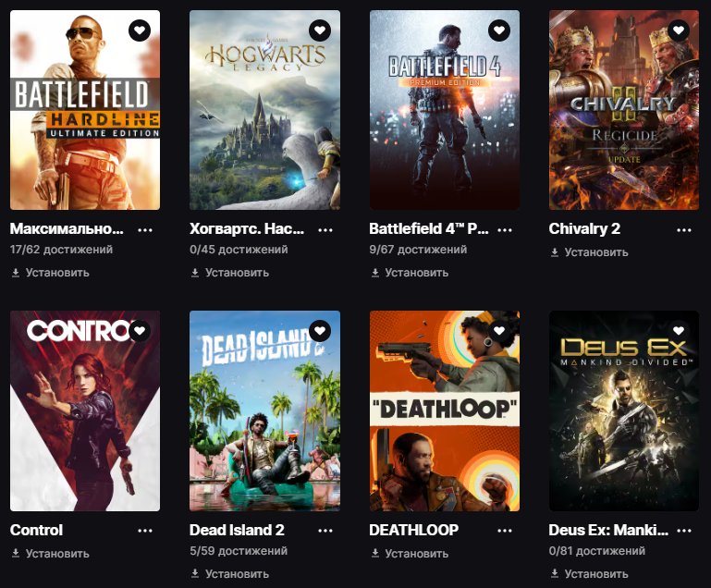Open three-dot menu for Dead Island 2
Image resolution: width=711 pixels, height=588 pixels.
pyautogui.click(x=325, y=530)
